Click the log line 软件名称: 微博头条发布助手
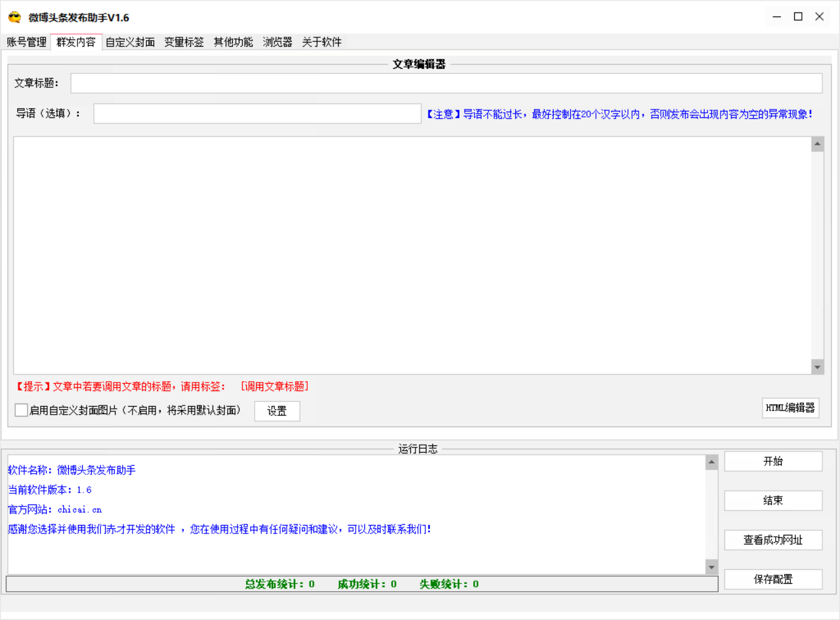 [x=72, y=470]
